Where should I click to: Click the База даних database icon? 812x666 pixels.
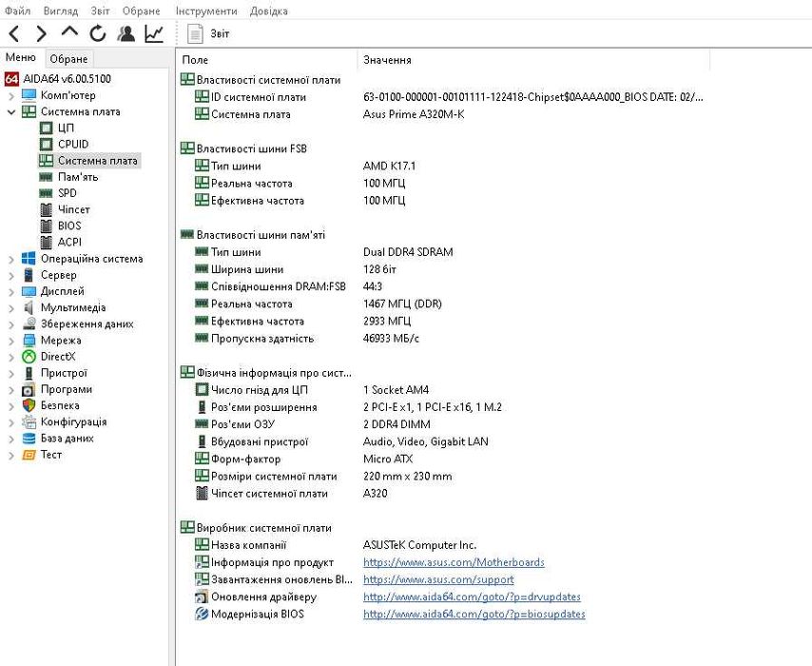point(29,438)
